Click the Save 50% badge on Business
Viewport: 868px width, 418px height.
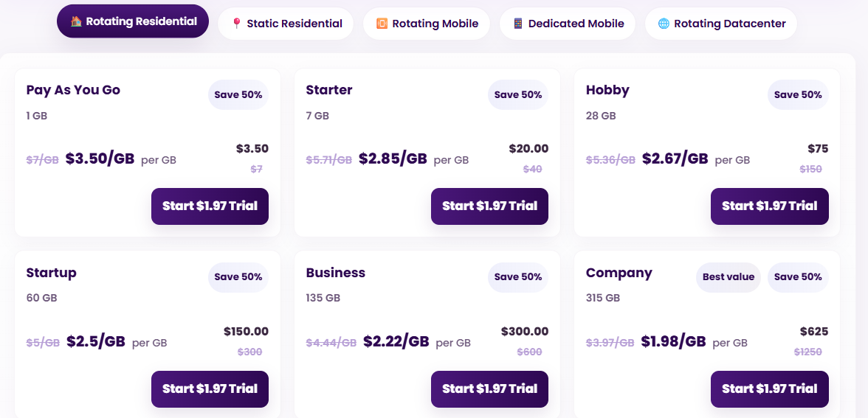(518, 277)
